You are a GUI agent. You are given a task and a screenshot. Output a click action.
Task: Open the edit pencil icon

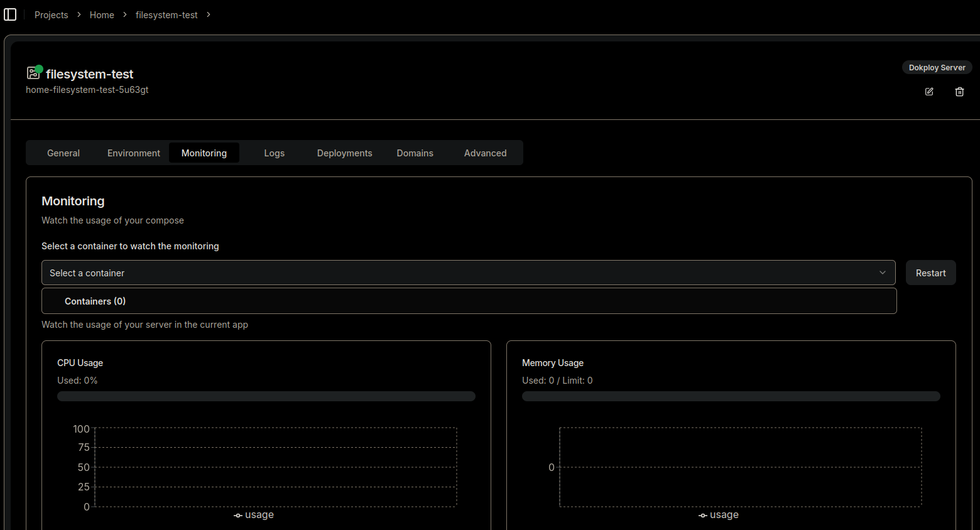[929, 92]
